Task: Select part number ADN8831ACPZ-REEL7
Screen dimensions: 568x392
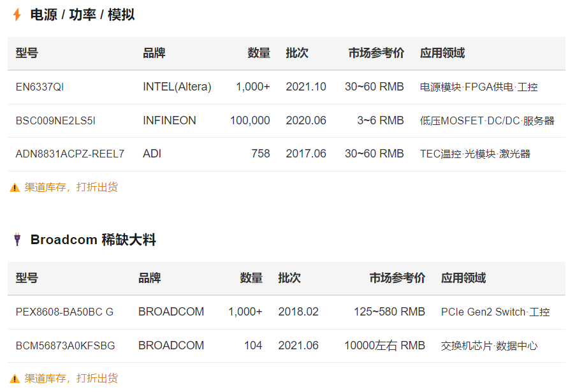Action: click(x=69, y=154)
